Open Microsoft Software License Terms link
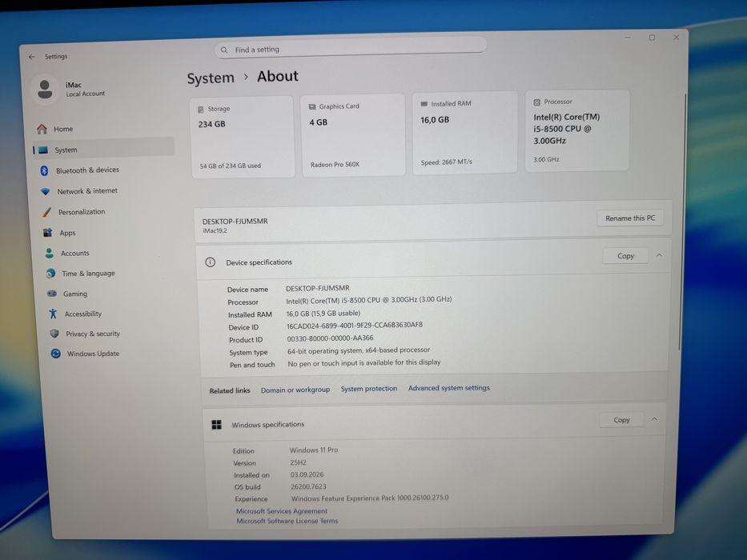The height and width of the screenshot is (560, 747). coord(287,521)
